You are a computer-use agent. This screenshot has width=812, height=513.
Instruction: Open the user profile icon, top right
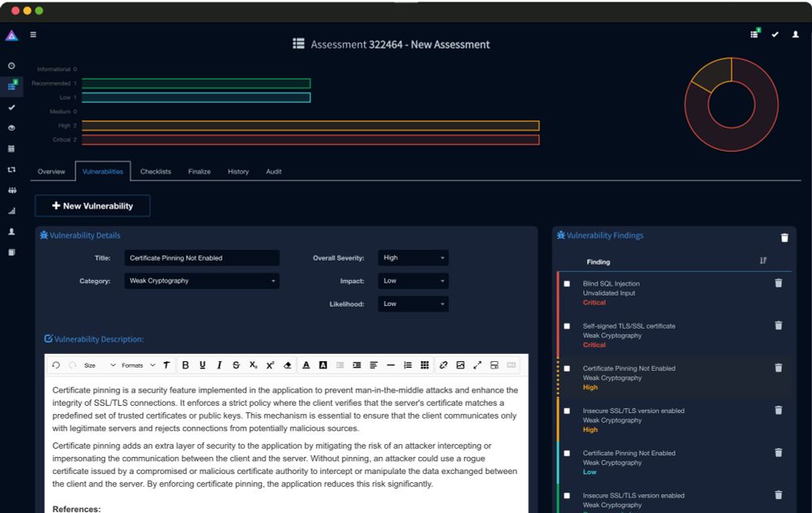pyautogui.click(x=796, y=35)
